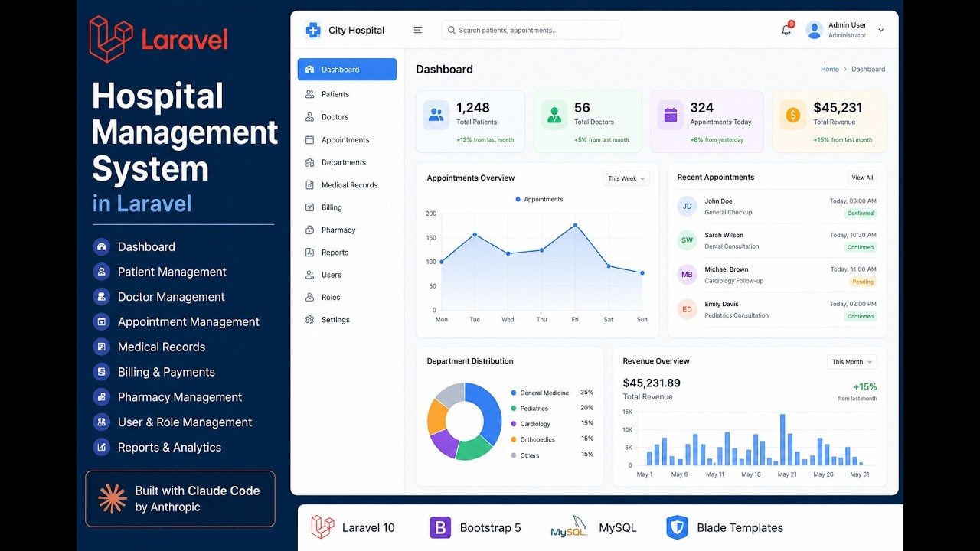980x551 pixels.
Task: Click the Appointments Today calendar icon
Action: click(x=671, y=115)
